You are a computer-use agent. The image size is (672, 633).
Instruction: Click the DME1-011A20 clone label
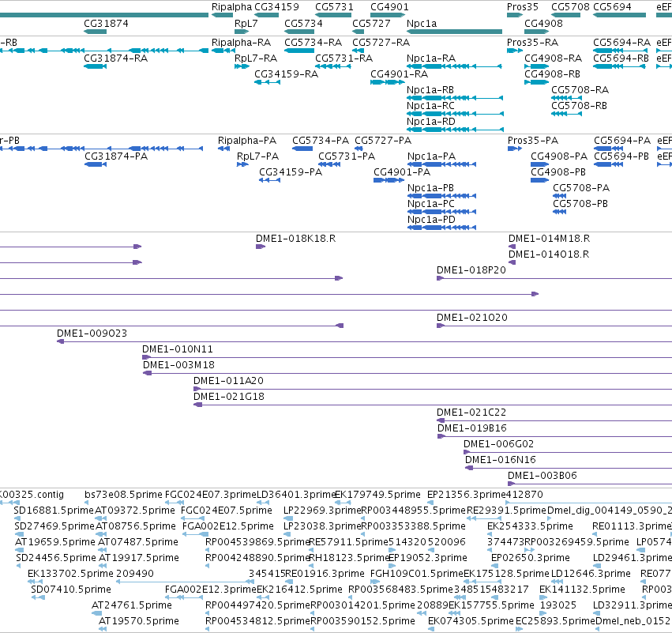(228, 381)
